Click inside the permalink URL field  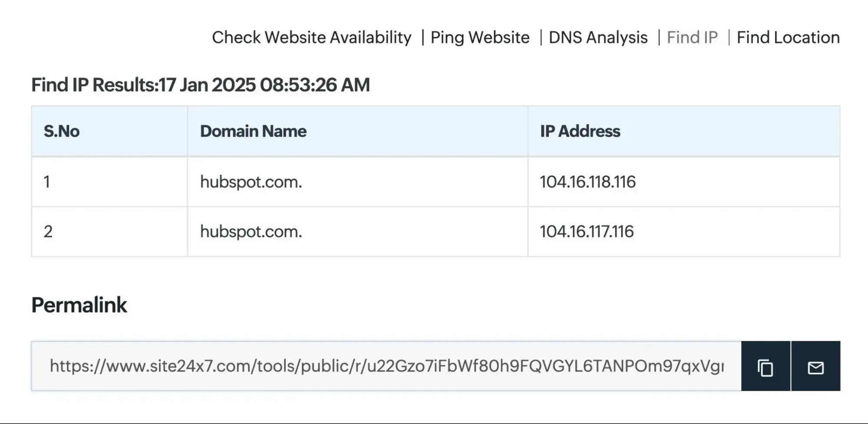click(x=386, y=366)
